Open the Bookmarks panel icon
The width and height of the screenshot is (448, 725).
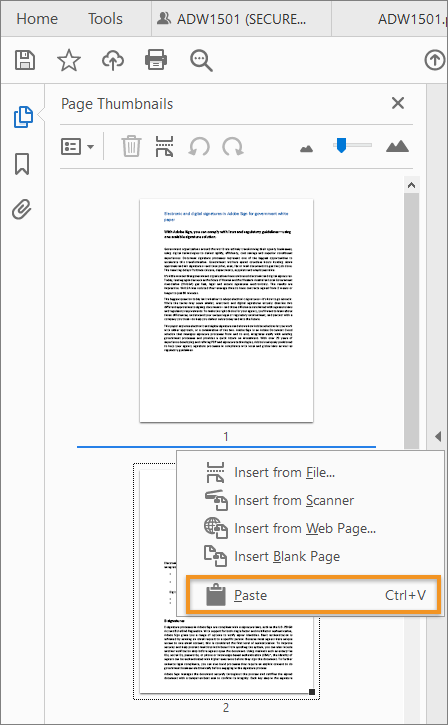pos(22,164)
